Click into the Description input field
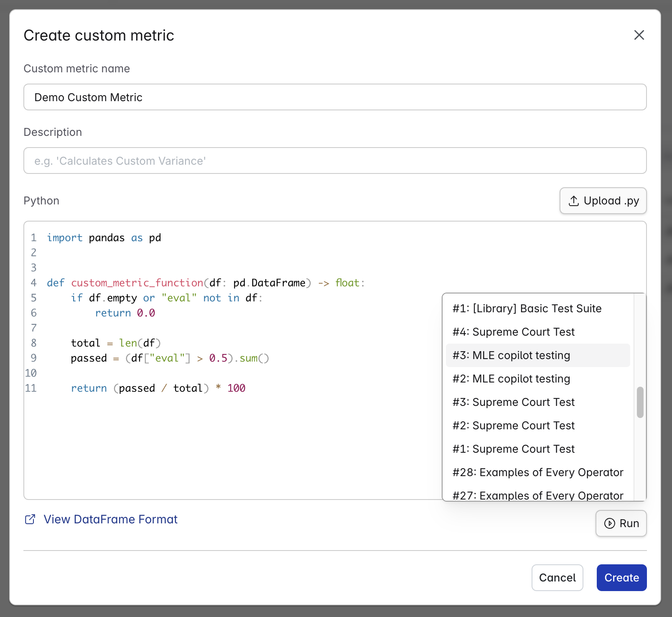672x617 pixels. point(335,161)
